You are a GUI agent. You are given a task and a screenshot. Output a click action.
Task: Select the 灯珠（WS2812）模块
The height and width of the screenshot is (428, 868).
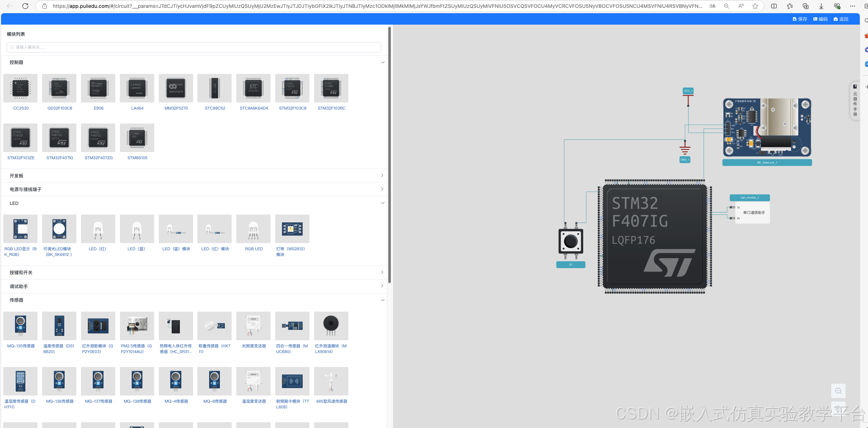tap(292, 229)
